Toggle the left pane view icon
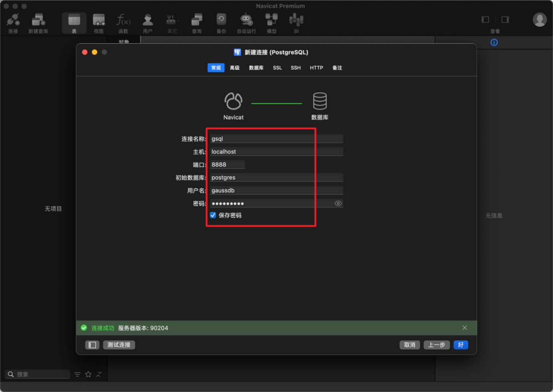Screen dimensions: 553x392 coord(485,20)
